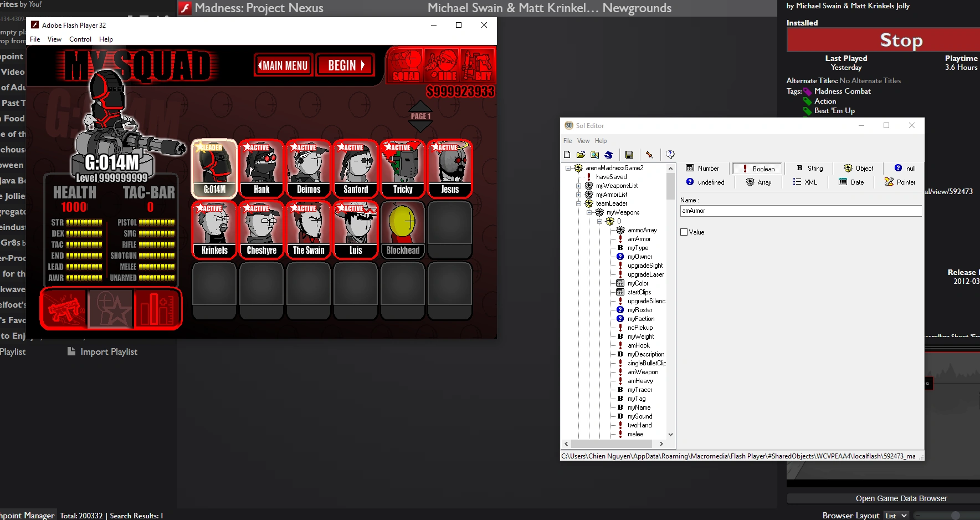
Task: Set the type to Array
Action: click(758, 182)
